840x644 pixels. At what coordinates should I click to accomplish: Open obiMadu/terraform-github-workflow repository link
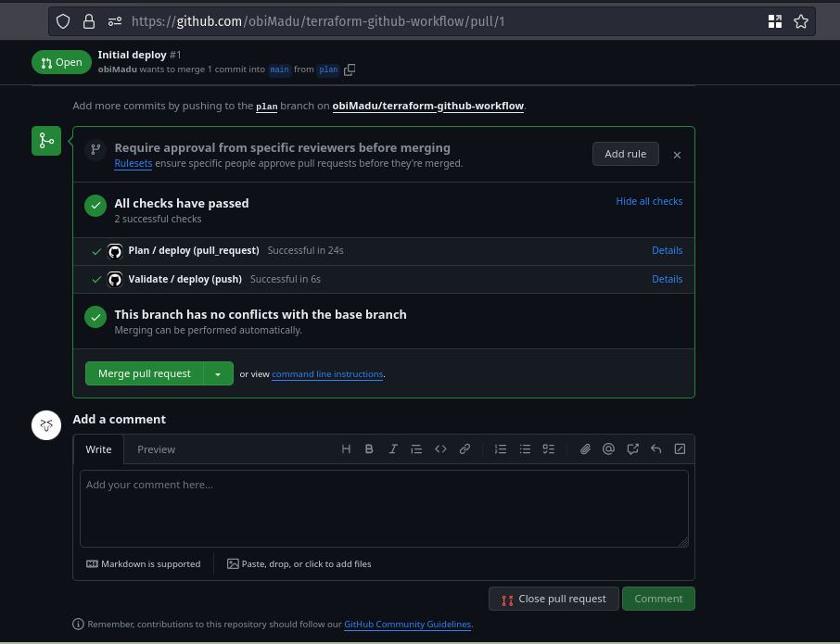pos(428,106)
